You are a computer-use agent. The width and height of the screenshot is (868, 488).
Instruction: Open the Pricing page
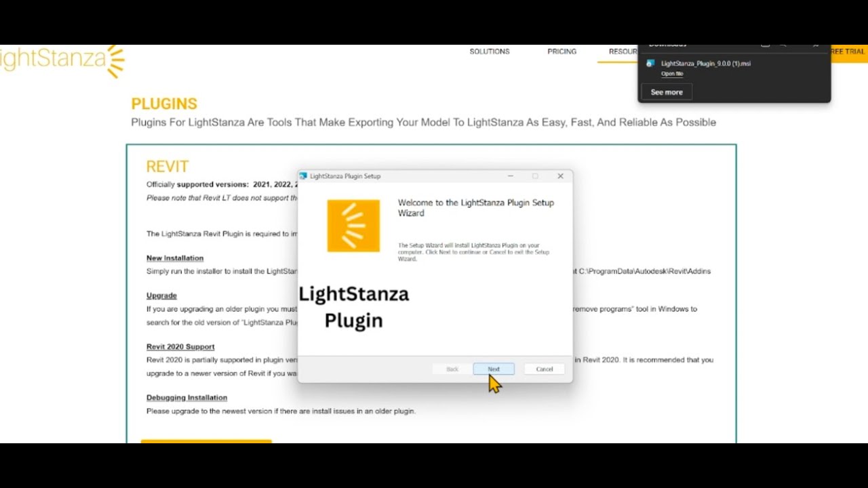(x=561, y=52)
